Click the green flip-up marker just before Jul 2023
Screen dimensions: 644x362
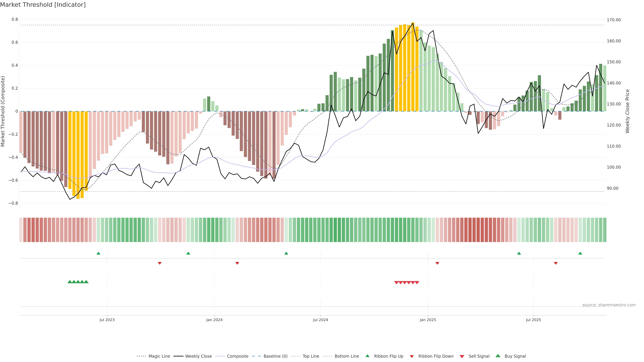coord(98,253)
